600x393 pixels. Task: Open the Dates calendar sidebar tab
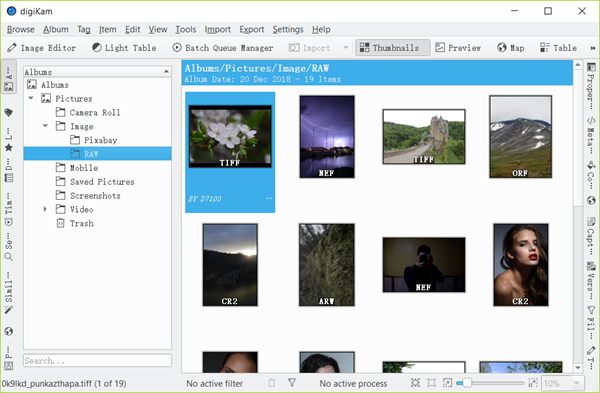tap(8, 171)
